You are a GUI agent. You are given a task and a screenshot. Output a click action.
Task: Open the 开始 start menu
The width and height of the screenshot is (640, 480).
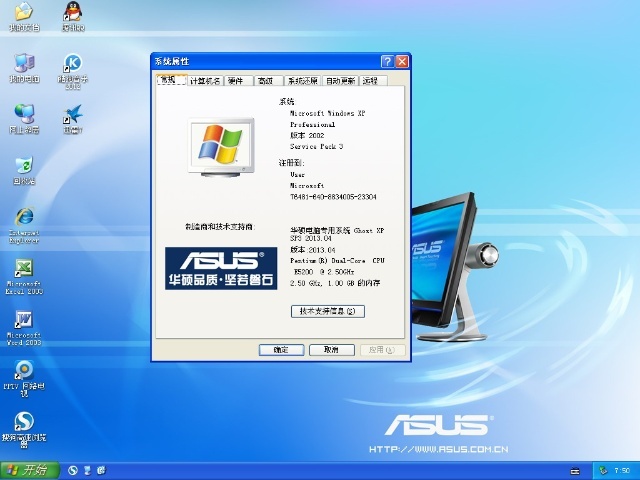click(30, 470)
